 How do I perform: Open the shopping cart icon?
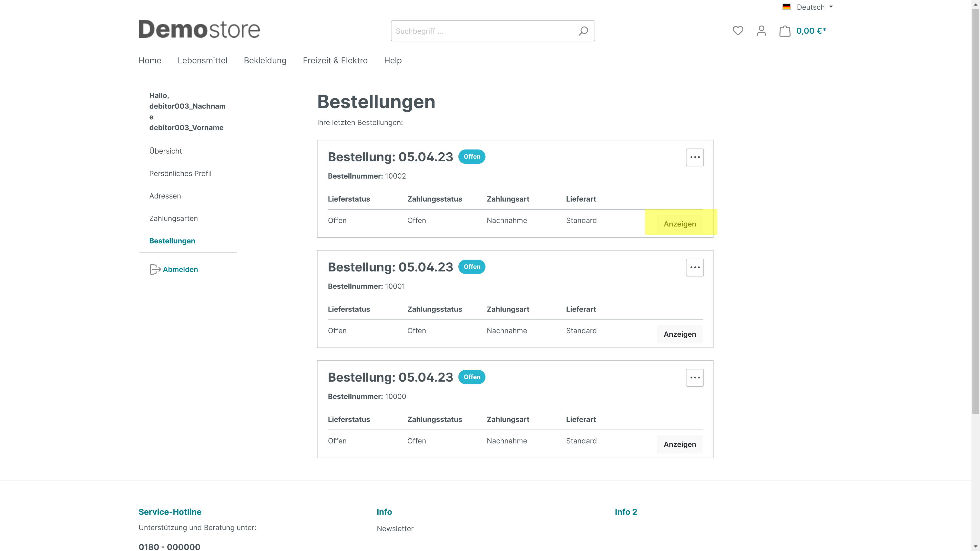click(784, 31)
